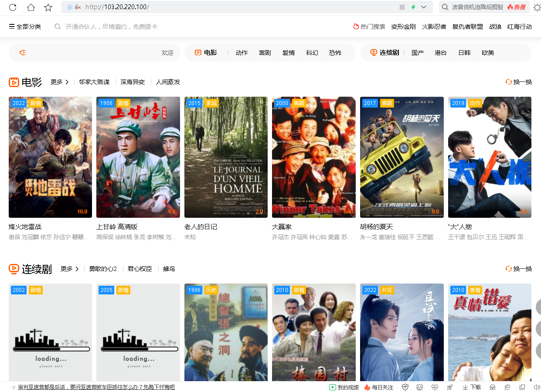This screenshot has width=541, height=392.
Task: Search for 变形金刚 from hot searches
Action: 403,27
